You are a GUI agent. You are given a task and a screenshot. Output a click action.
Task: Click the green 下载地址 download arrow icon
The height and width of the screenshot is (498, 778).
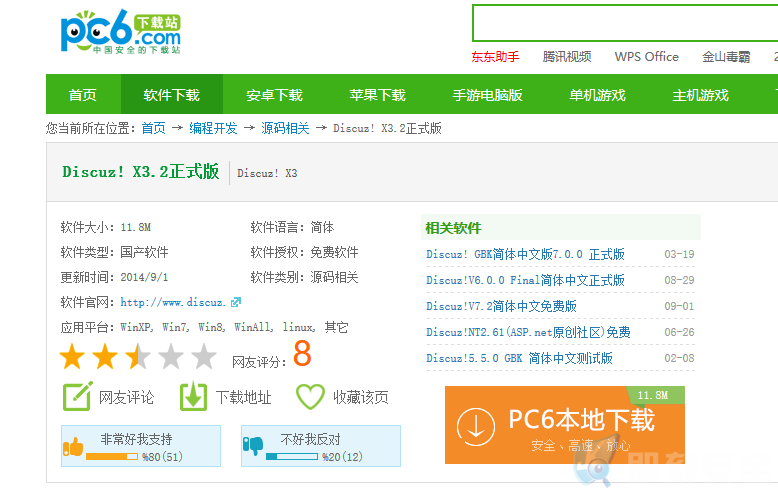[194, 396]
